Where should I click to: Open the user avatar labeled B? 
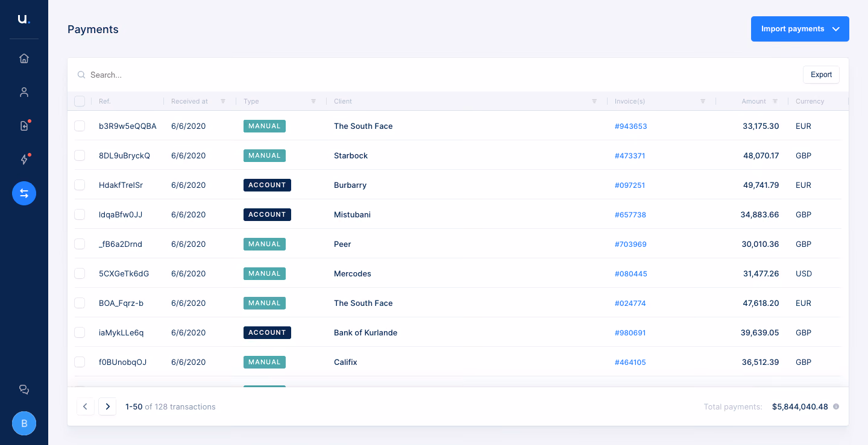pos(24,423)
